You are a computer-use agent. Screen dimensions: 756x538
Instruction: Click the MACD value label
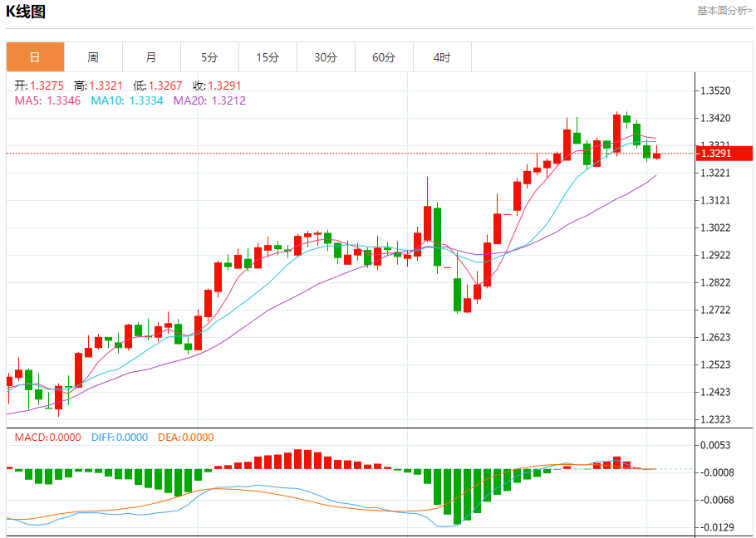47,438
